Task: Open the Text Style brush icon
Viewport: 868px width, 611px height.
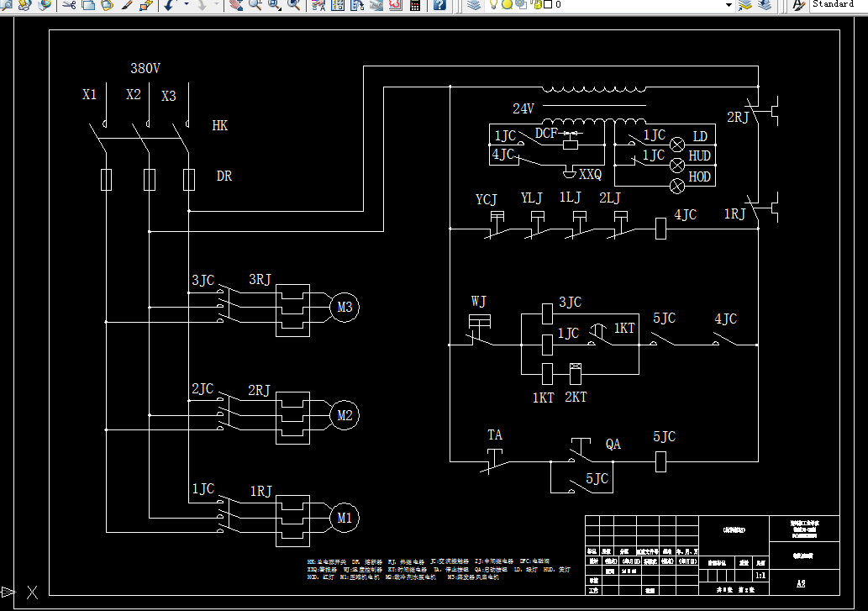Action: [x=797, y=5]
